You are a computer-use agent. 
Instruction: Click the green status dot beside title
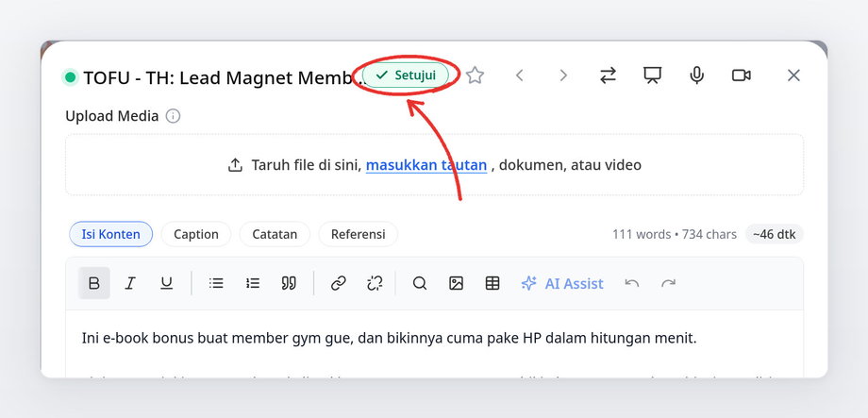point(70,77)
